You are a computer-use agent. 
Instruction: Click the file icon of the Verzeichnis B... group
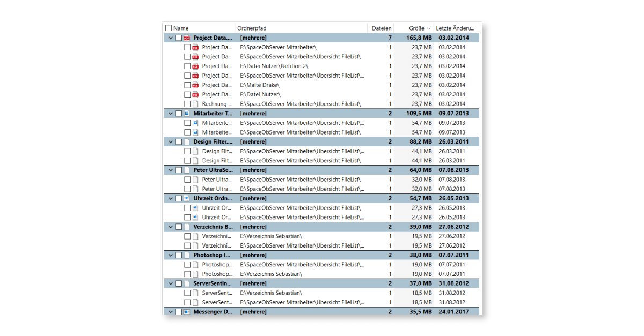[x=187, y=227]
